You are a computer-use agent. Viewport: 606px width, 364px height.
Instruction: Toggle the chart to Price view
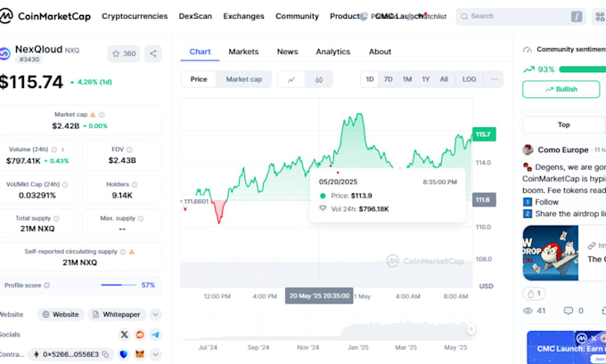pyautogui.click(x=199, y=79)
